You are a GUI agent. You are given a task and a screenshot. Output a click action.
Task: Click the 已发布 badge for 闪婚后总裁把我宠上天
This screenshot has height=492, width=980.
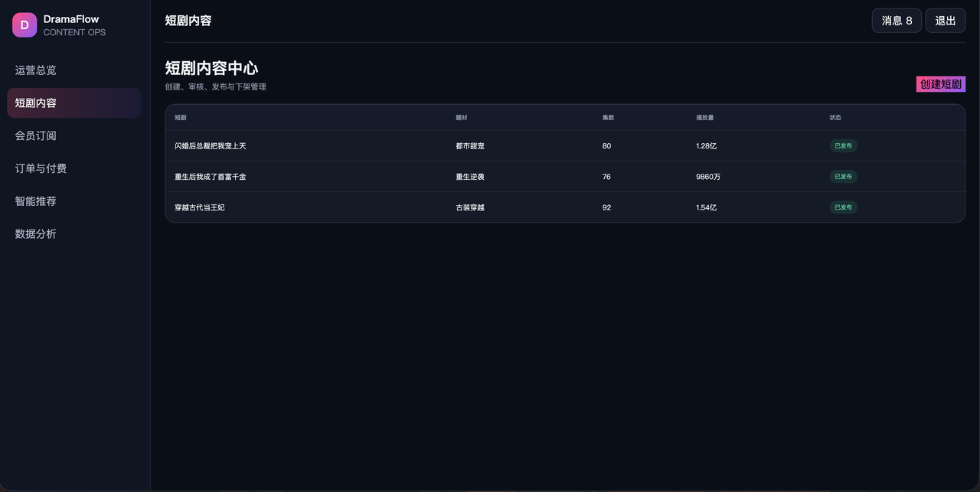pos(843,146)
